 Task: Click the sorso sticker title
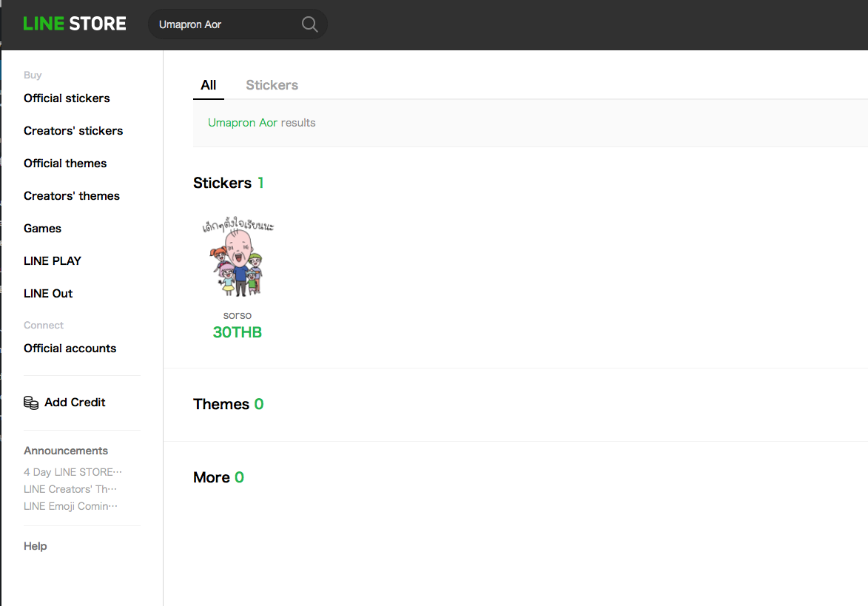pyautogui.click(x=237, y=315)
